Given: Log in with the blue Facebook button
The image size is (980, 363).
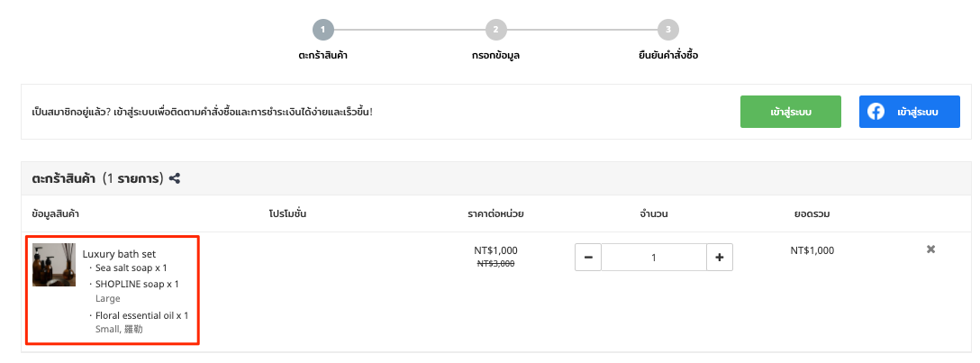Looking at the screenshot, I should point(910,112).
